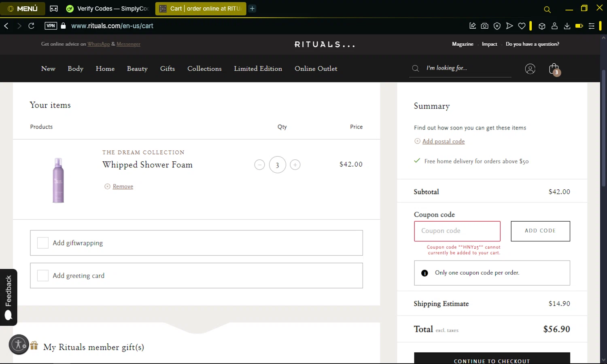This screenshot has height=364, width=607.
Task: Click CONTINUE TO CHECKOUT button
Action: click(x=492, y=359)
